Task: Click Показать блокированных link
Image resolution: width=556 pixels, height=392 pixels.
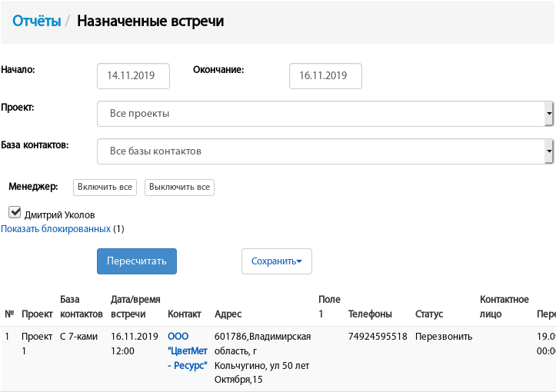Action: [x=55, y=229]
